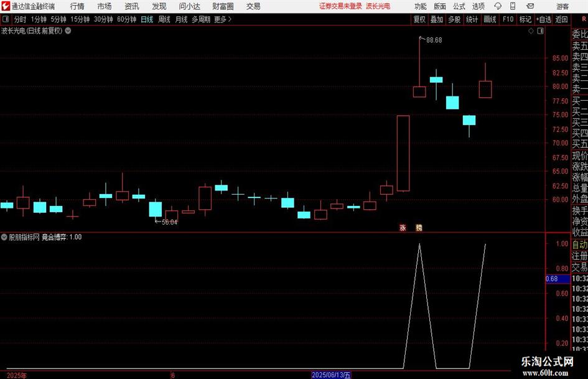Click the 88.68 high price label
Image resolution: width=588 pixels, height=379 pixels.
coord(434,40)
